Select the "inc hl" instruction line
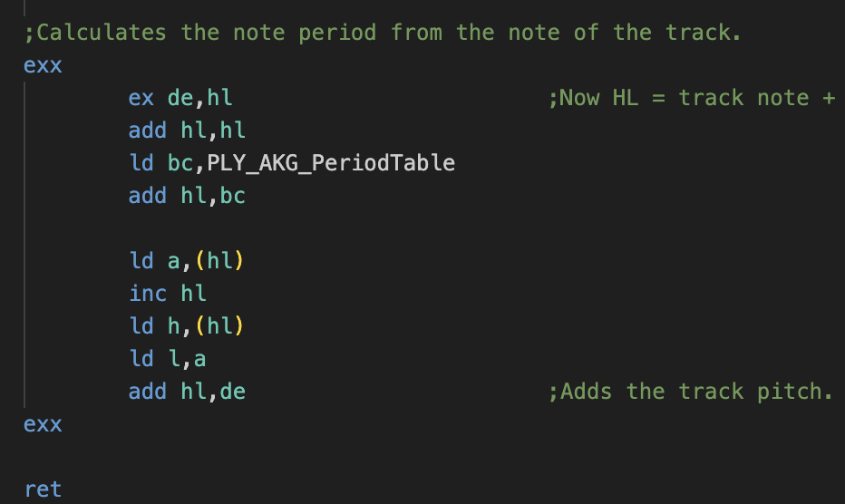This screenshot has width=845, height=504. pyautogui.click(x=168, y=294)
